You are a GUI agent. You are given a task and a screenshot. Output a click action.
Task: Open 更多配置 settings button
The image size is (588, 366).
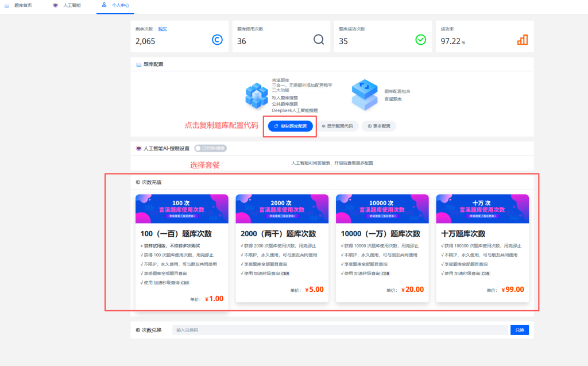pyautogui.click(x=379, y=126)
